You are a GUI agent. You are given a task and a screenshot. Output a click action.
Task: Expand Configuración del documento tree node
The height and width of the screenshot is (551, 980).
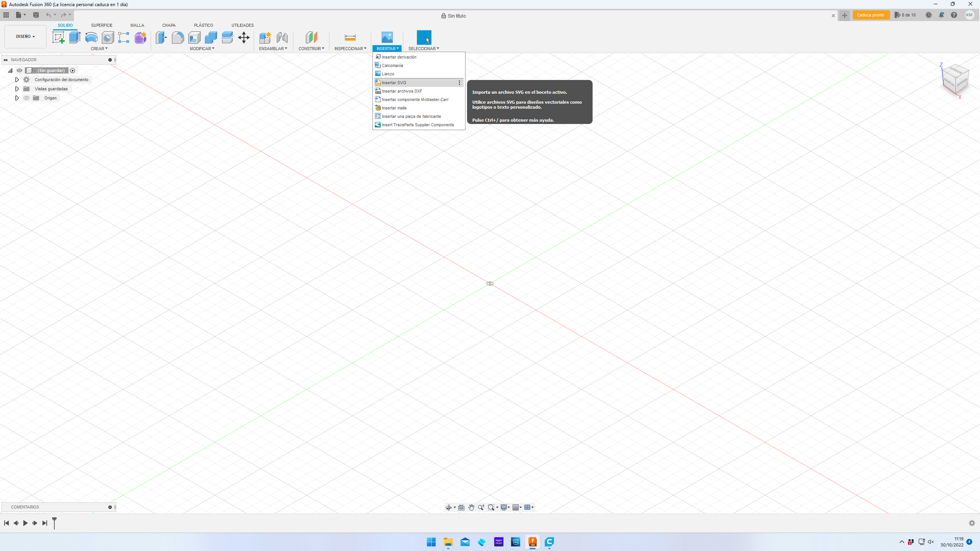click(17, 80)
